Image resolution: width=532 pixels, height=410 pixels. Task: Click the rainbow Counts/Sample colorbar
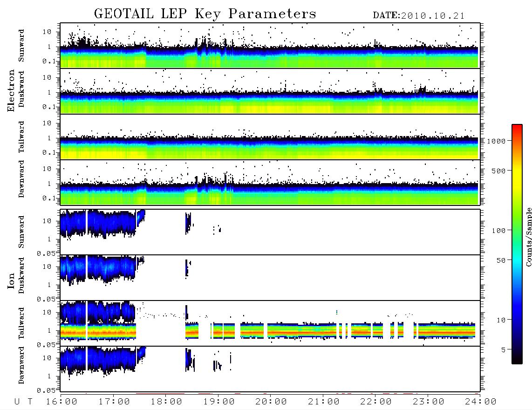click(517, 244)
